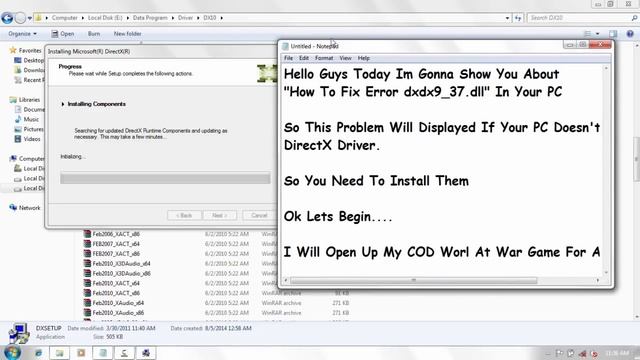The image size is (640, 360).
Task: Change view using view icon
Action: tap(588, 33)
